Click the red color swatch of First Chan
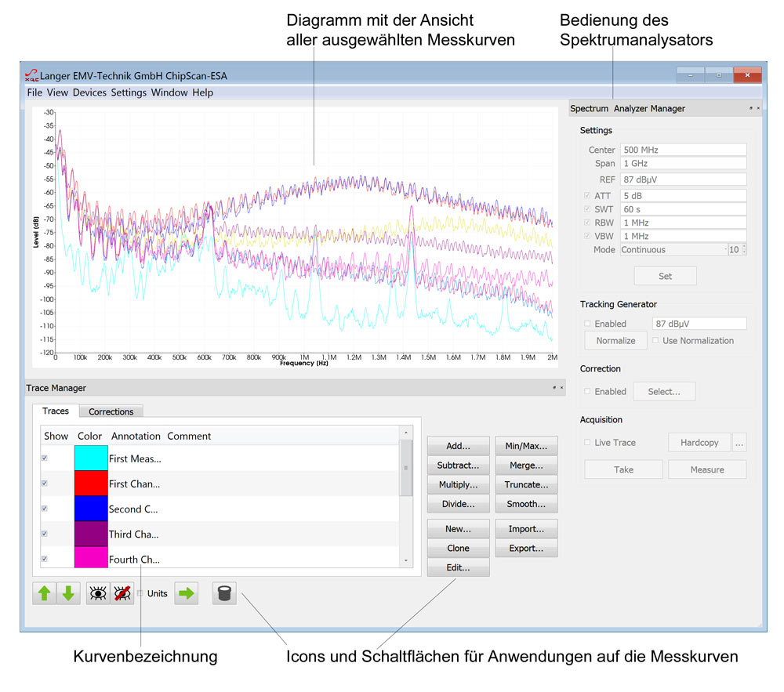 [x=89, y=483]
